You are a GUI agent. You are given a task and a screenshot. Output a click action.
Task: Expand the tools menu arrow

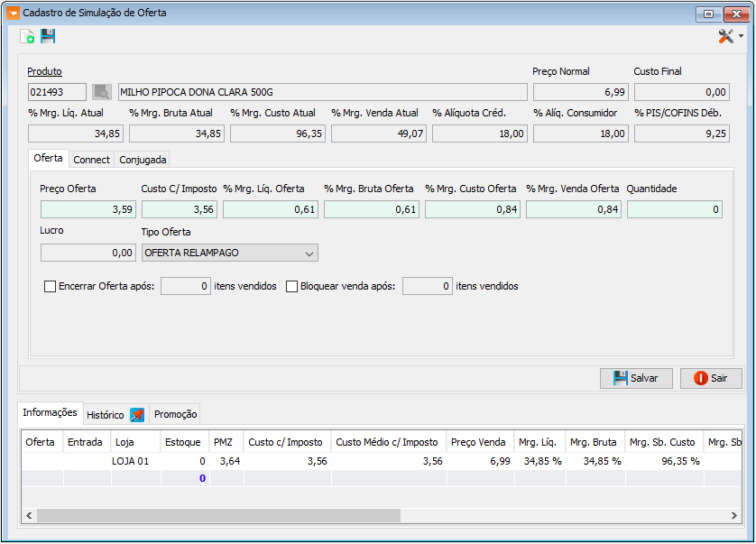point(741,36)
